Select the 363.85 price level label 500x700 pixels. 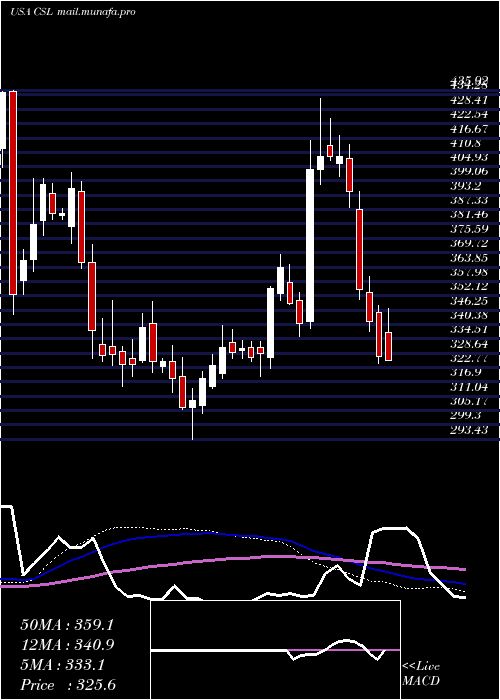(468, 258)
